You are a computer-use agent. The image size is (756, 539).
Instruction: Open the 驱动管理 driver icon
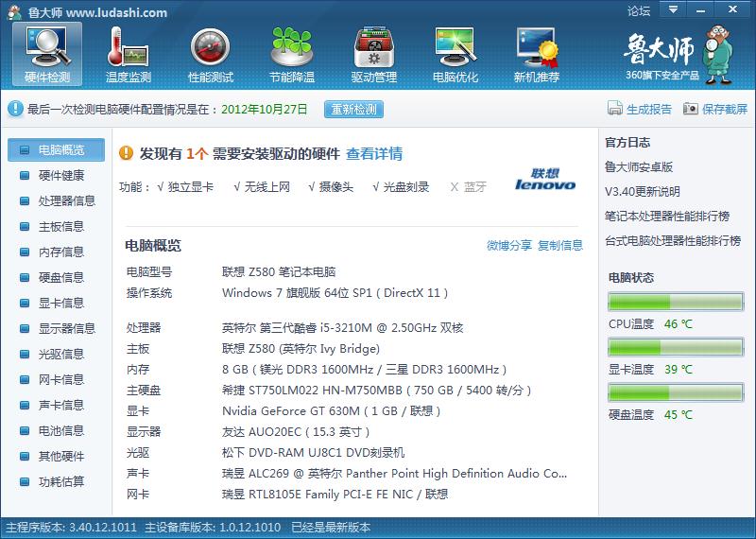tap(373, 54)
